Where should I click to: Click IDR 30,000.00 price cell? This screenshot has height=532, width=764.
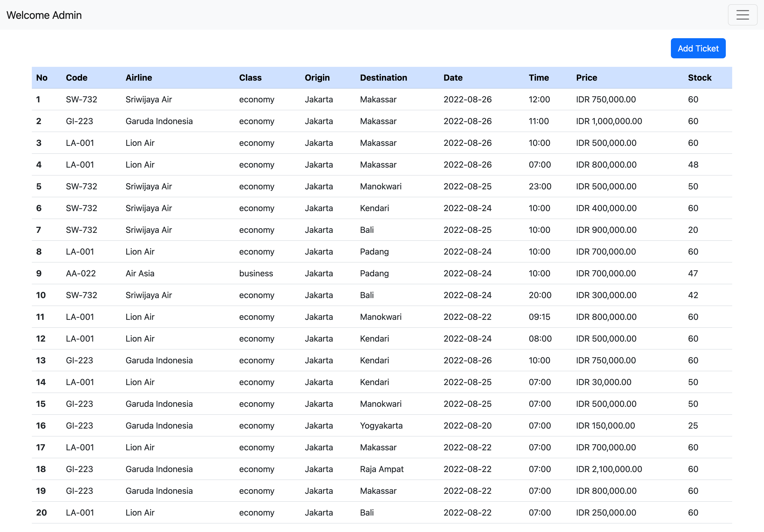point(604,382)
